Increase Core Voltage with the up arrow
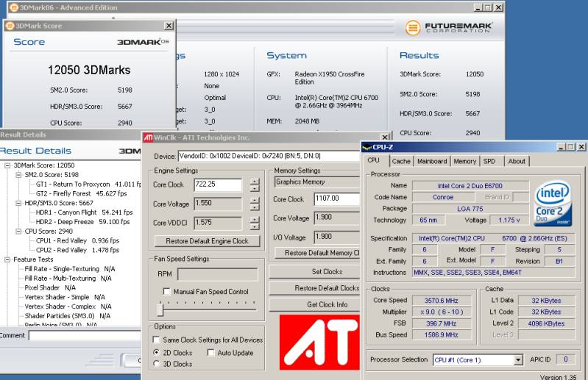 tap(255, 201)
